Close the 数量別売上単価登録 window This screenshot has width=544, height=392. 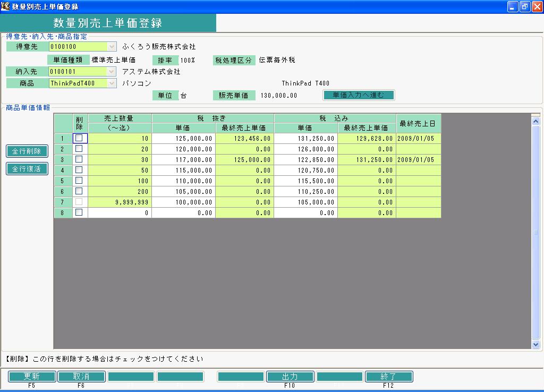coord(537,6)
